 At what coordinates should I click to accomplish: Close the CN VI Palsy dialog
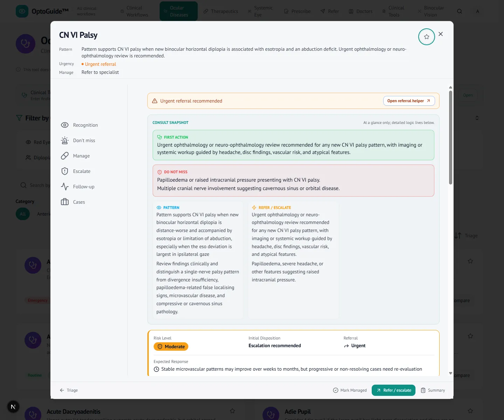[x=441, y=34]
